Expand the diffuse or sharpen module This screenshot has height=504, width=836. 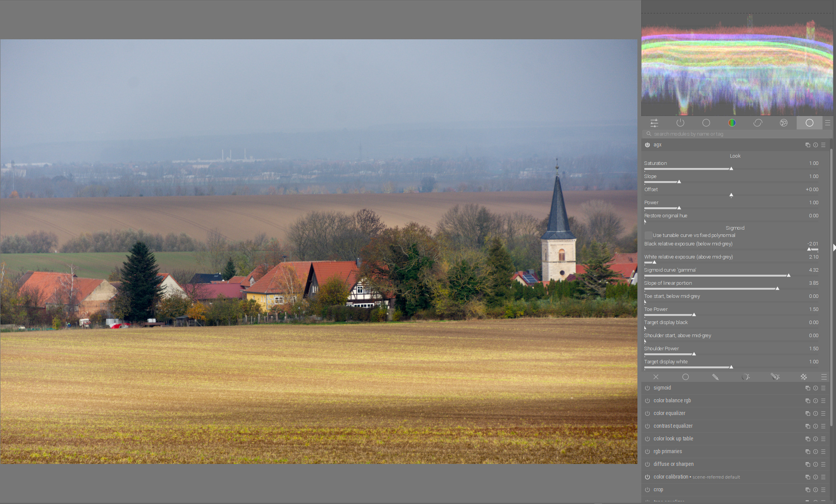click(x=673, y=464)
